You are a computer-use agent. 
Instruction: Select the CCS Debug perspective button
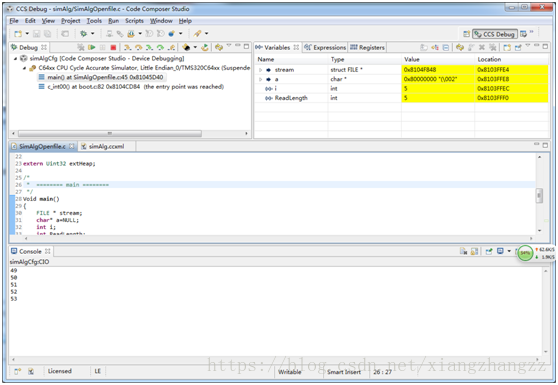[495, 34]
